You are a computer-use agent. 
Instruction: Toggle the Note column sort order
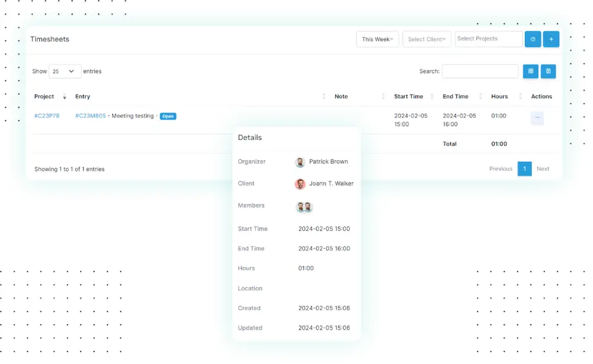(x=384, y=96)
